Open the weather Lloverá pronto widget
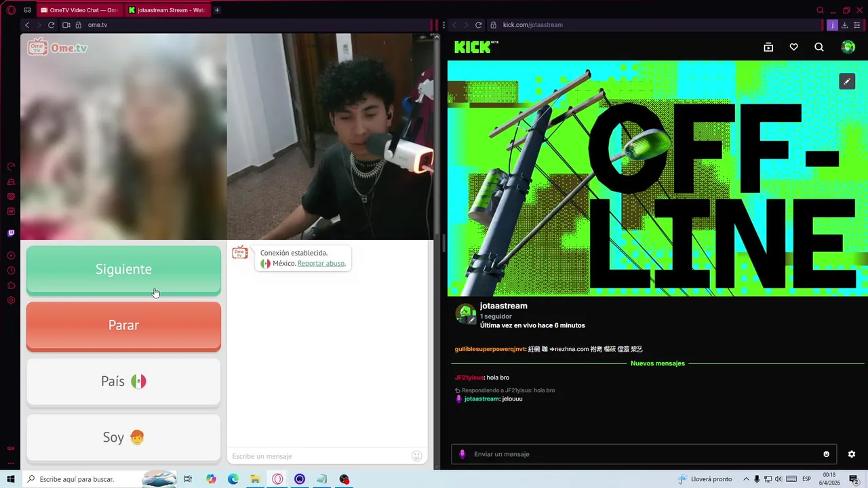This screenshot has height=488, width=868. click(705, 479)
